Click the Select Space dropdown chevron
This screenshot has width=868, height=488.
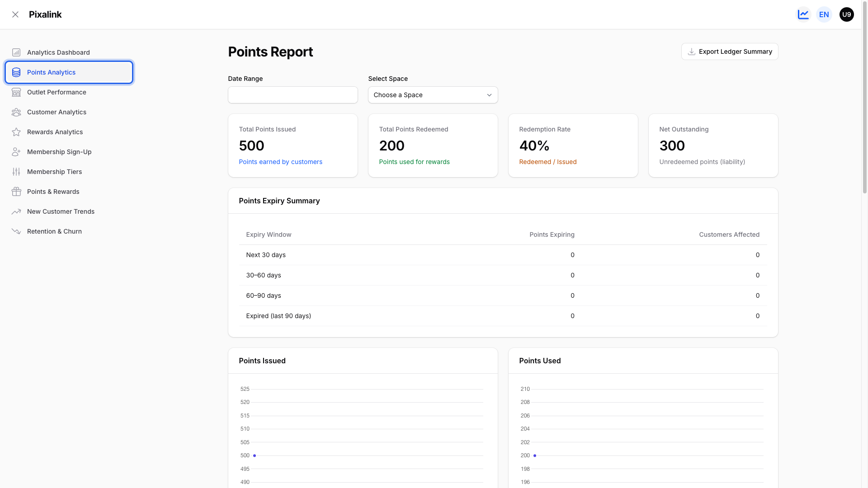(489, 95)
